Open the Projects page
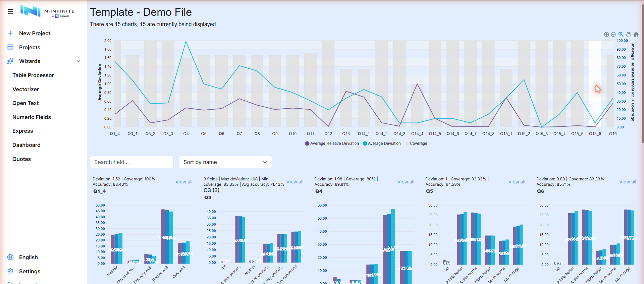The image size is (644, 284). pyautogui.click(x=30, y=47)
